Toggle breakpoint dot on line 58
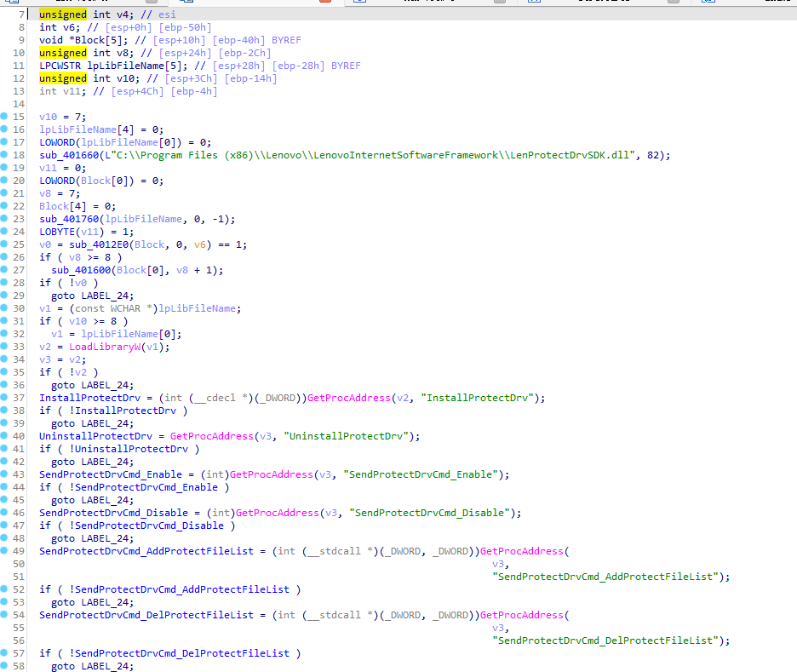 coord(4,665)
